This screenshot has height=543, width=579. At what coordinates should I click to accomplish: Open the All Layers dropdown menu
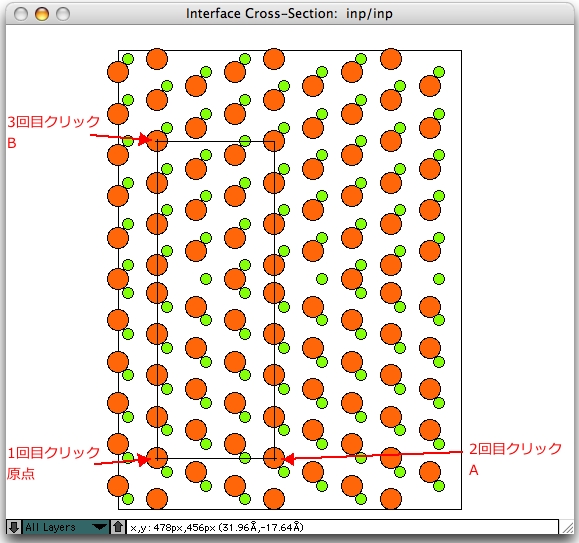click(66, 527)
